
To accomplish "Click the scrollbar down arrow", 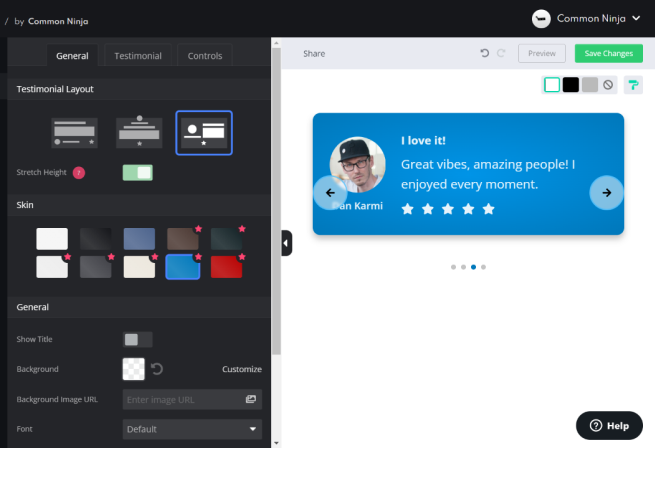I will point(276,443).
